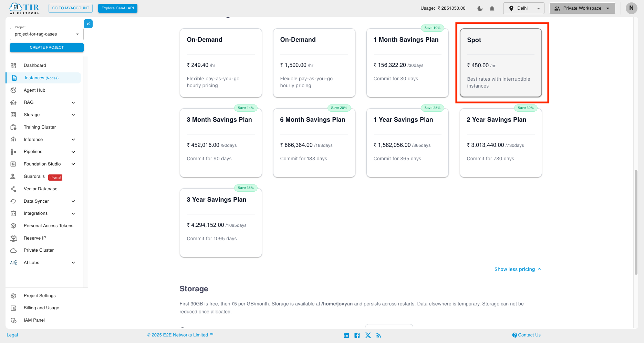Open user profile avatar N

pyautogui.click(x=631, y=8)
